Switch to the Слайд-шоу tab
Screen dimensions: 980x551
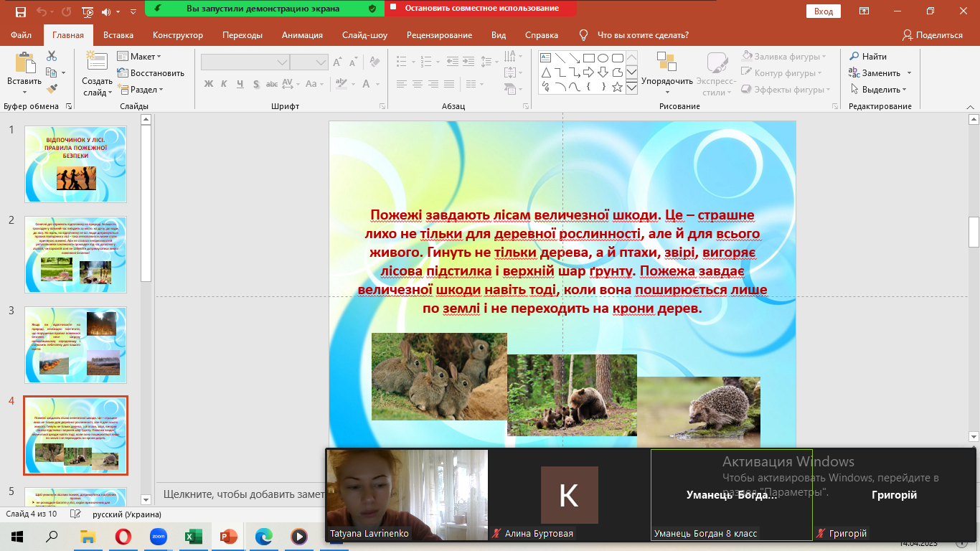click(364, 35)
